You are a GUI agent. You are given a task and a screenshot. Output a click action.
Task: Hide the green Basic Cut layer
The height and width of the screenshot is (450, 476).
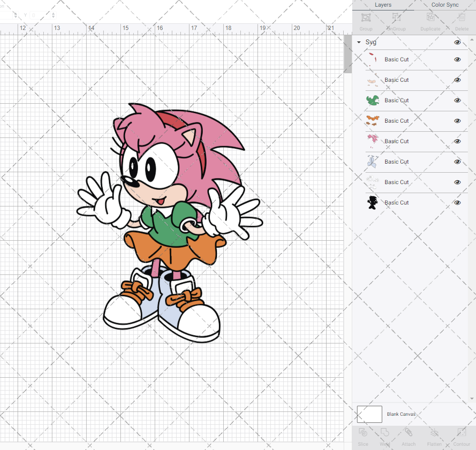point(457,100)
